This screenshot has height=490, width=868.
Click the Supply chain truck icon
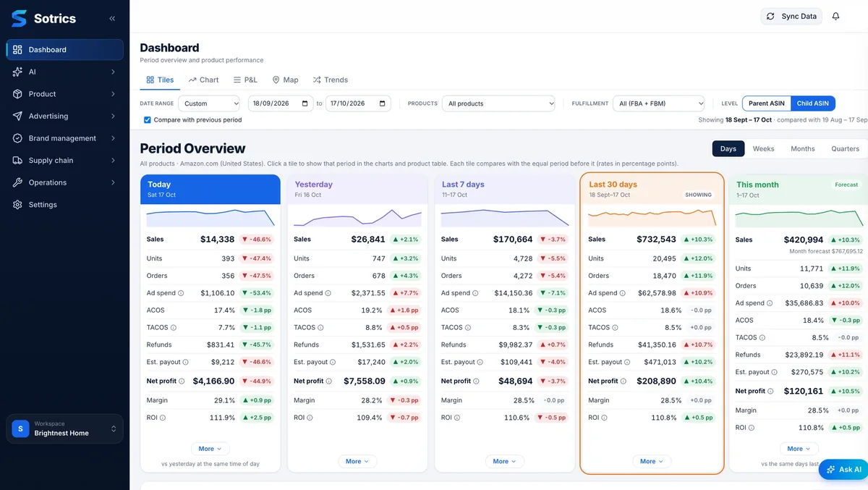coord(17,160)
